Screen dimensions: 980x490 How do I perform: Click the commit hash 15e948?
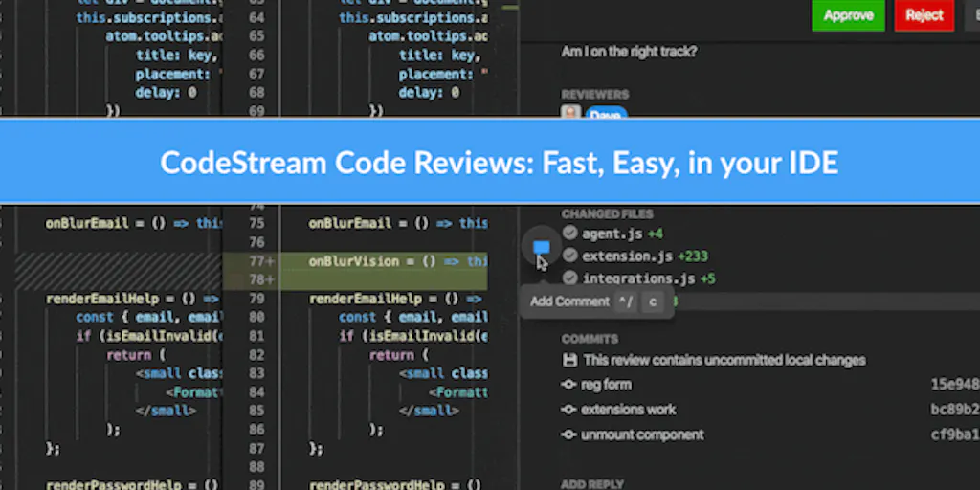click(955, 385)
